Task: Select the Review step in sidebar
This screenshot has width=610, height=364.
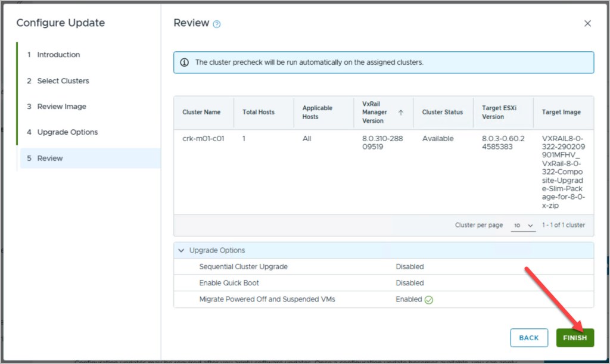Action: coord(50,158)
